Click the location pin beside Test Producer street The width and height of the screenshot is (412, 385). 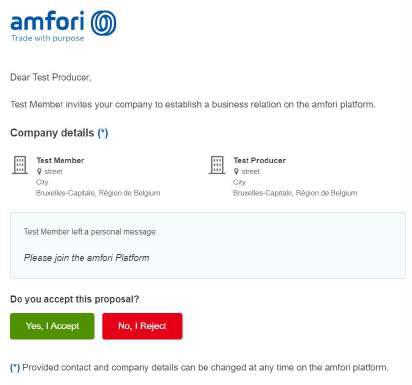(x=236, y=172)
